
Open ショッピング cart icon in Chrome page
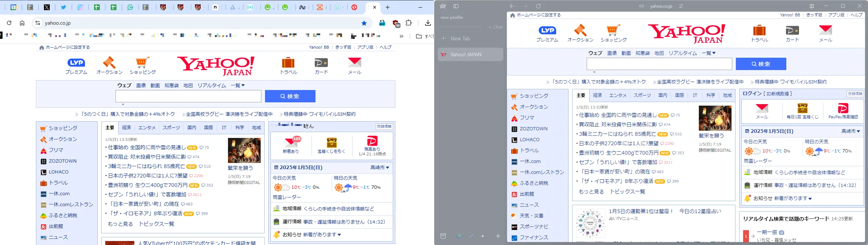143,66
